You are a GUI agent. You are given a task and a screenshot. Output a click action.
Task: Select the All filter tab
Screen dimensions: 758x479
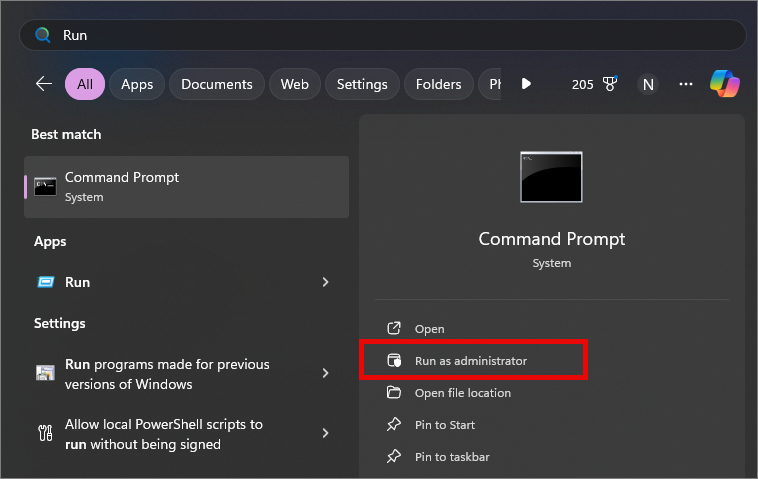pyautogui.click(x=85, y=84)
